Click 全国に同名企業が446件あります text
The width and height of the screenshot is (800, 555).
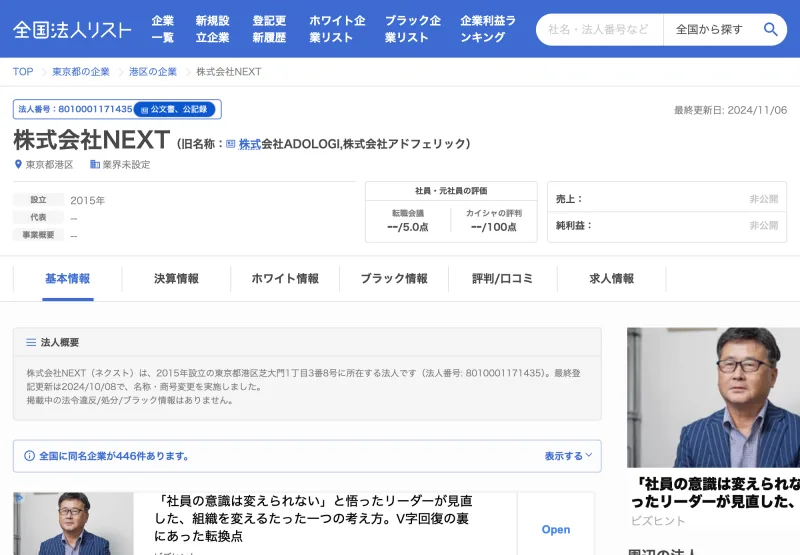point(114,456)
